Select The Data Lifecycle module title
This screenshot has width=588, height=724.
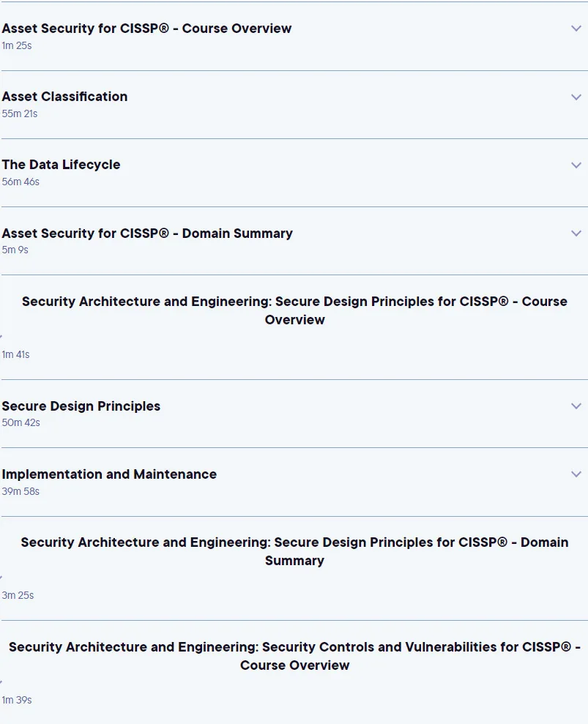point(61,165)
